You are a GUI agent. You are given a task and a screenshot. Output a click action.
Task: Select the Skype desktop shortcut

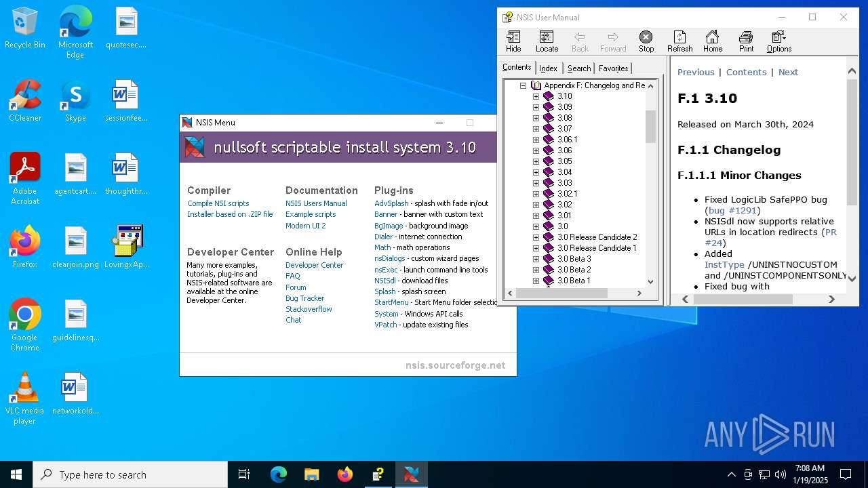point(75,101)
